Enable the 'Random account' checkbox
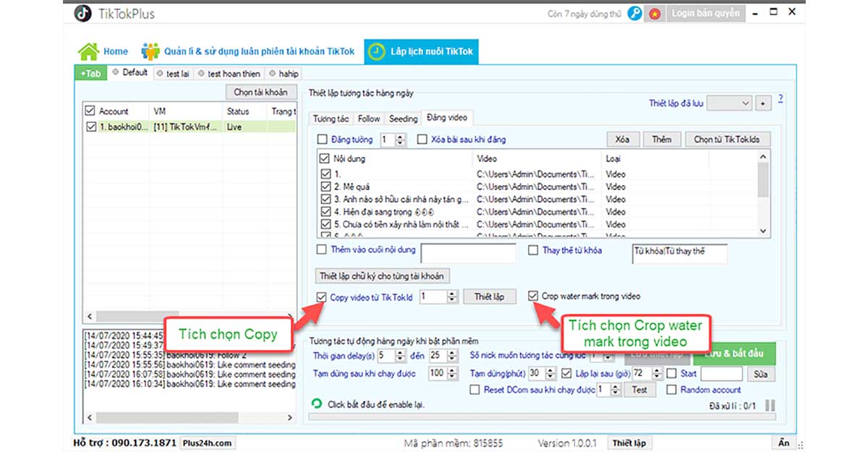Screen dimensions: 868x452 point(672,390)
